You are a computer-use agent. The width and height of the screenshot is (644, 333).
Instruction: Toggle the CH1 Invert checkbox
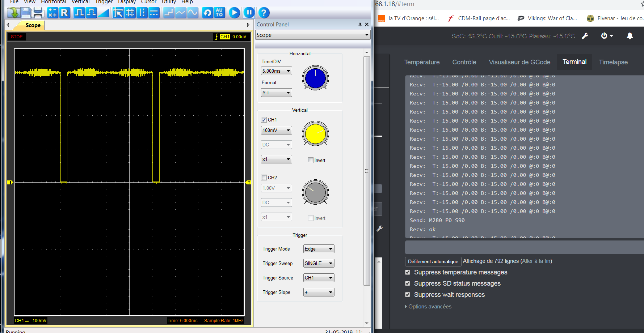pos(310,160)
